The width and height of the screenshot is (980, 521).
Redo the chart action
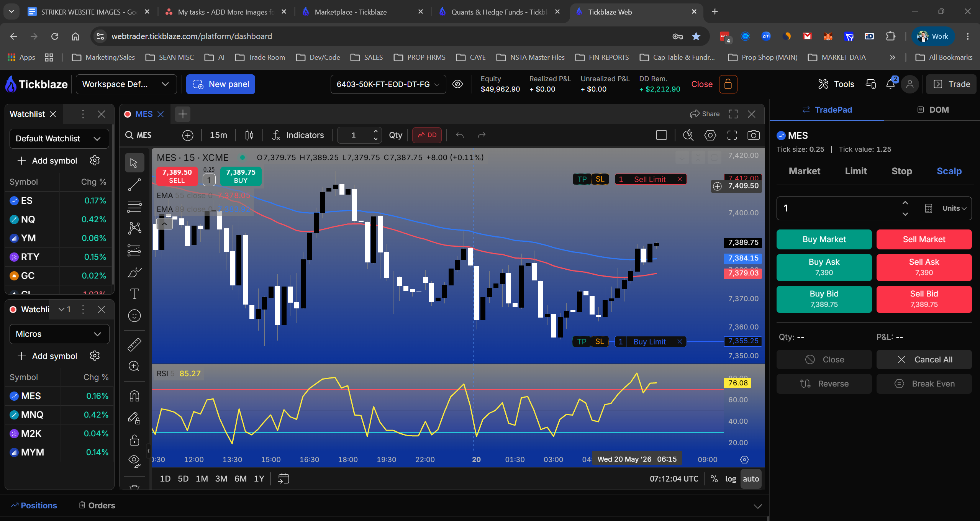click(482, 135)
